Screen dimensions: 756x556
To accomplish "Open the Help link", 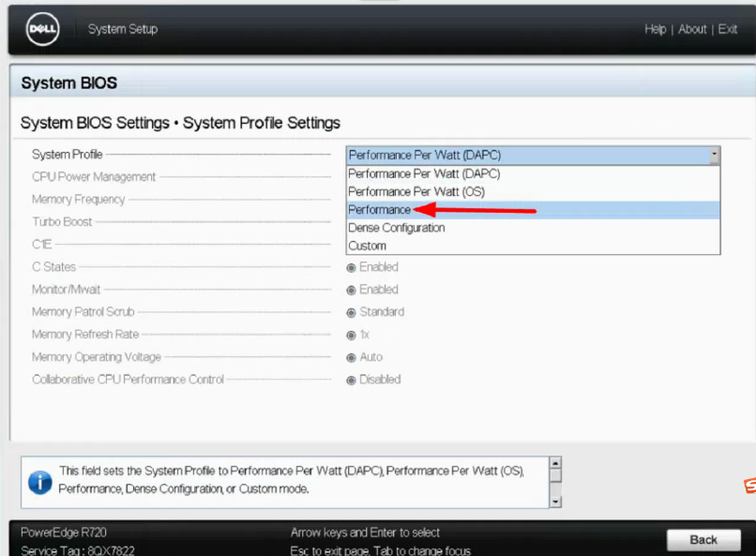I will point(655,29).
